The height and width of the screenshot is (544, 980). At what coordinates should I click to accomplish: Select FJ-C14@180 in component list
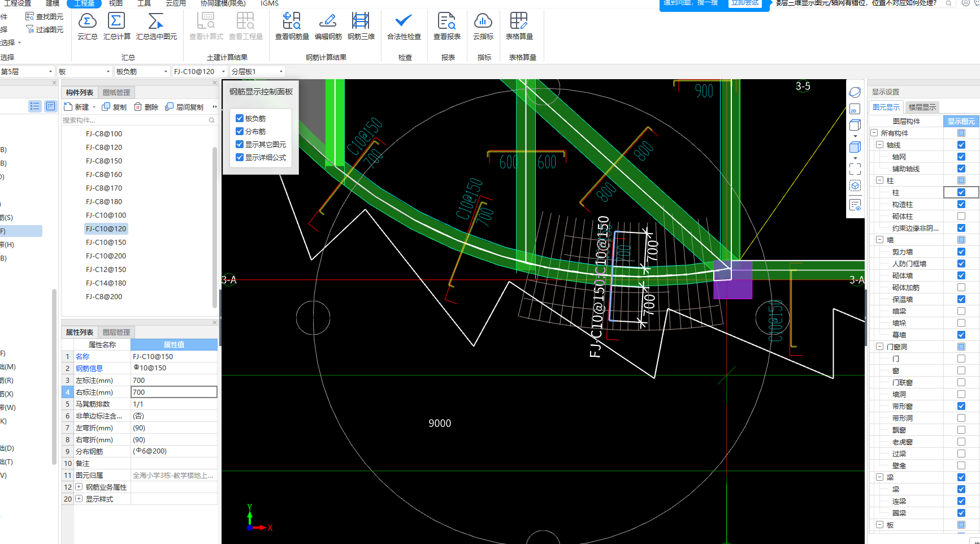106,283
